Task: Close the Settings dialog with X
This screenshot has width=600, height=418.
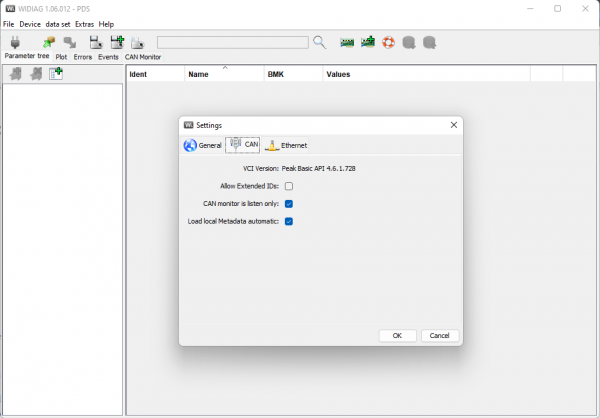Action: pyautogui.click(x=453, y=125)
